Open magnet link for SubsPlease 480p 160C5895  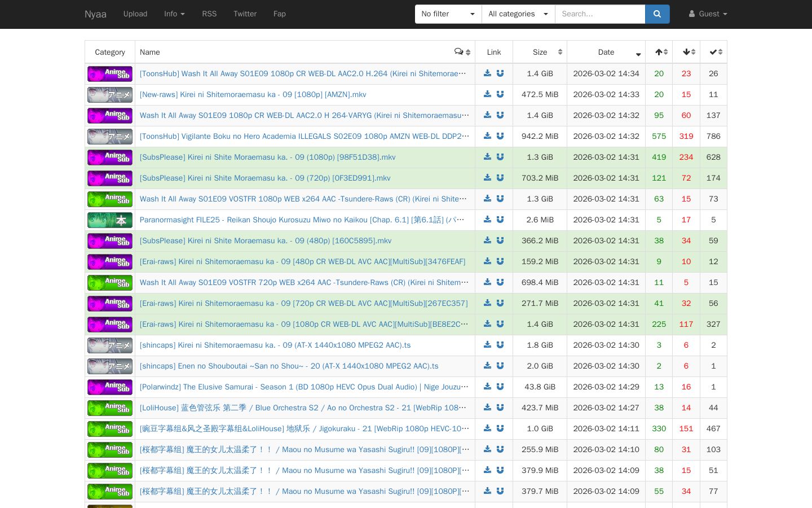click(500, 240)
